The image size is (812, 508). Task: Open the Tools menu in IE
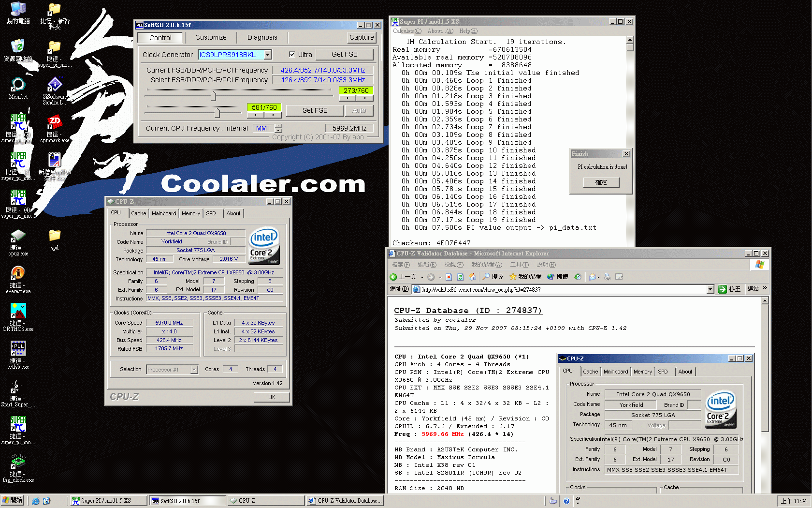coord(519,265)
